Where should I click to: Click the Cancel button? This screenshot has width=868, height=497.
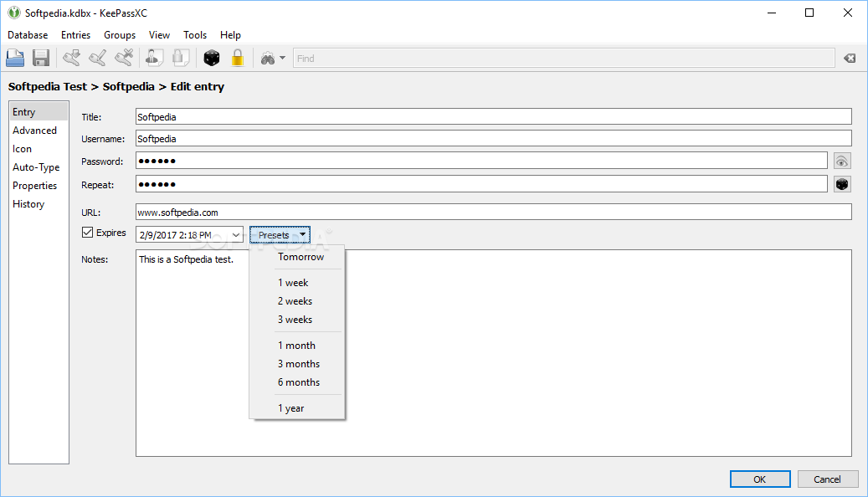point(828,479)
